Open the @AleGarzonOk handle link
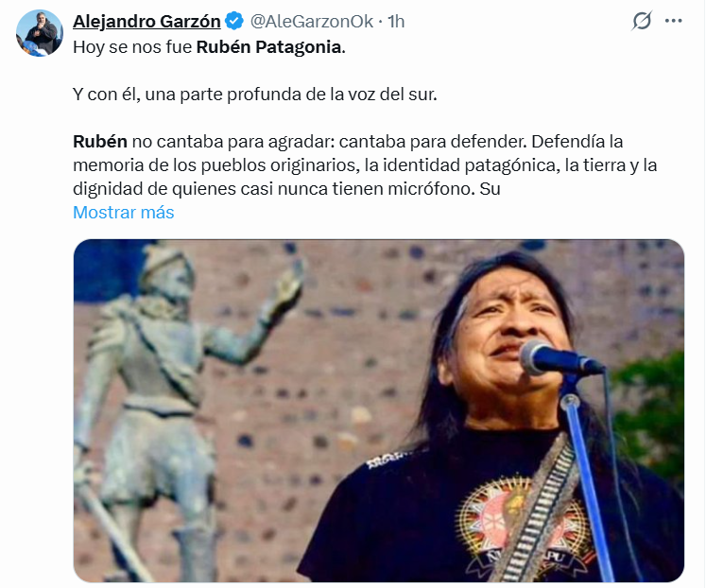Screen dimensions: 706x588 point(312,21)
